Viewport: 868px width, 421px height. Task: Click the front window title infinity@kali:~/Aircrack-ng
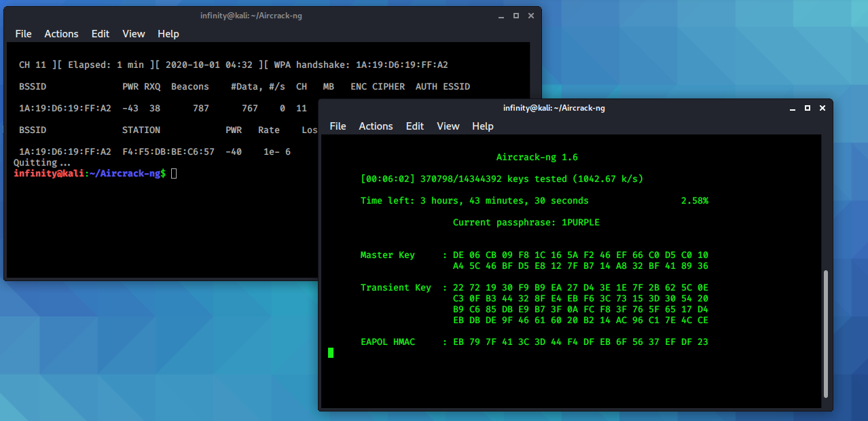pos(554,108)
